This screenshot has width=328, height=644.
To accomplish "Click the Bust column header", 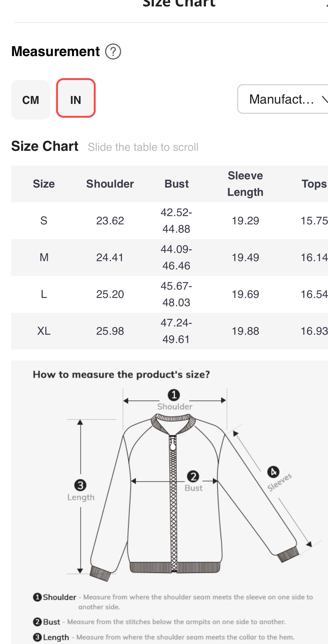I will tap(177, 184).
